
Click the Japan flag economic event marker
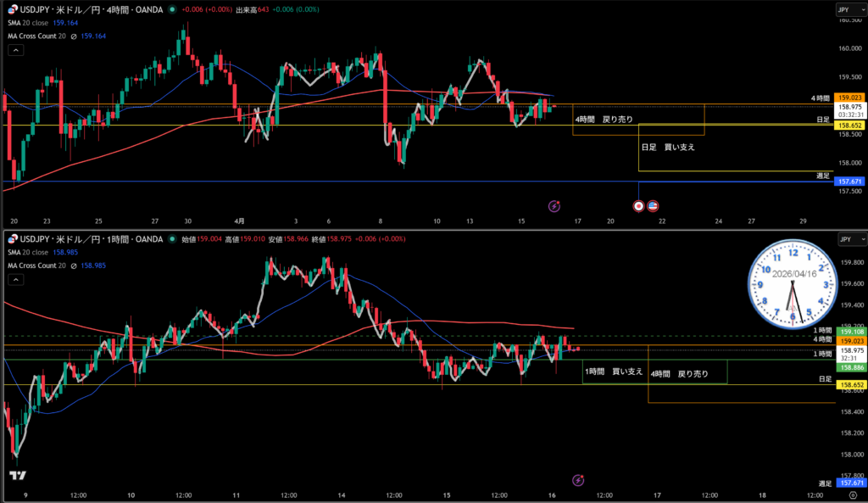pos(638,205)
